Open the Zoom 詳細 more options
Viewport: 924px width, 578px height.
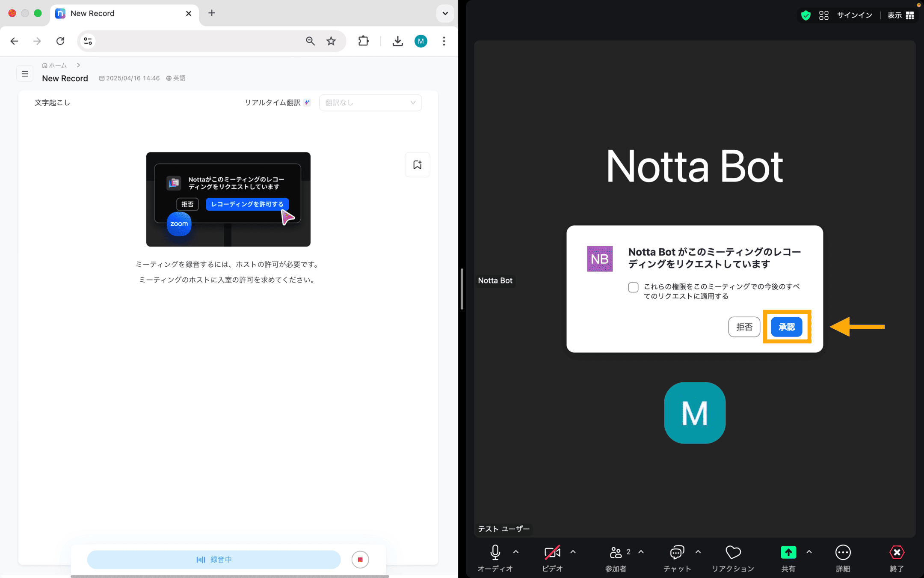843,552
